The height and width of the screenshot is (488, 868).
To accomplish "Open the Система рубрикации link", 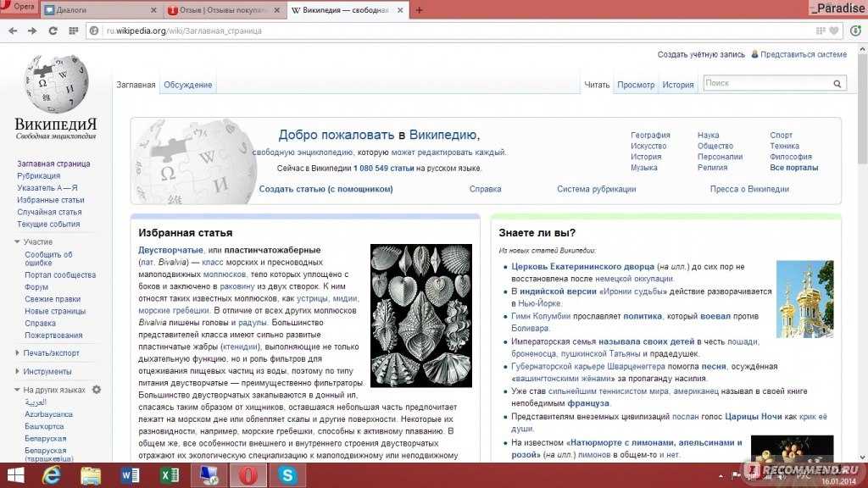I will tap(596, 189).
